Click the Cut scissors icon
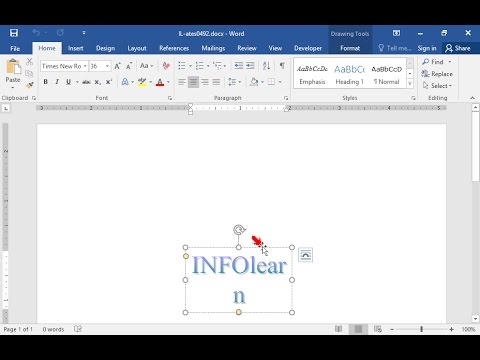 pyautogui.click(x=30, y=62)
